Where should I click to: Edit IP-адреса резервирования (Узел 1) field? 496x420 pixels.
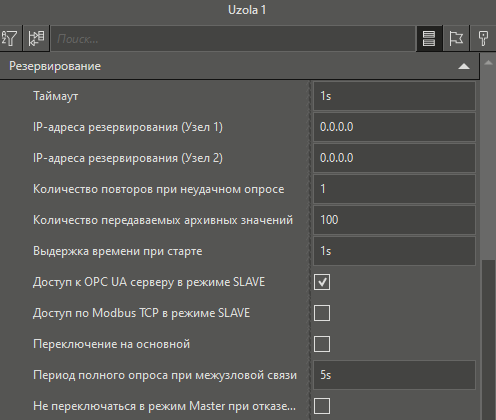coord(394,127)
